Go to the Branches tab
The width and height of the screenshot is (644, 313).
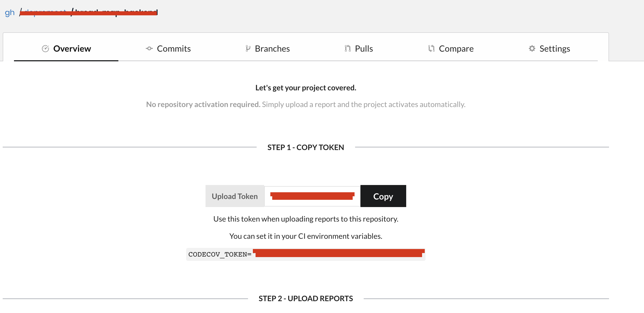(x=272, y=49)
